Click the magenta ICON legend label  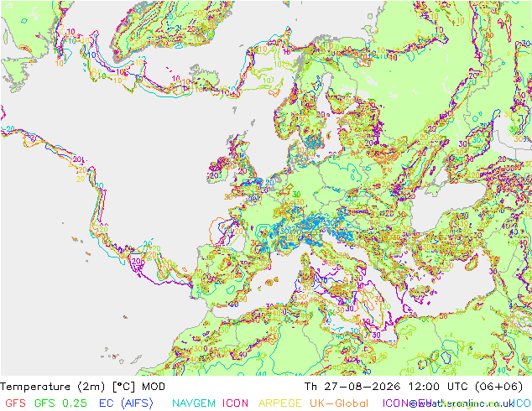pos(235,403)
